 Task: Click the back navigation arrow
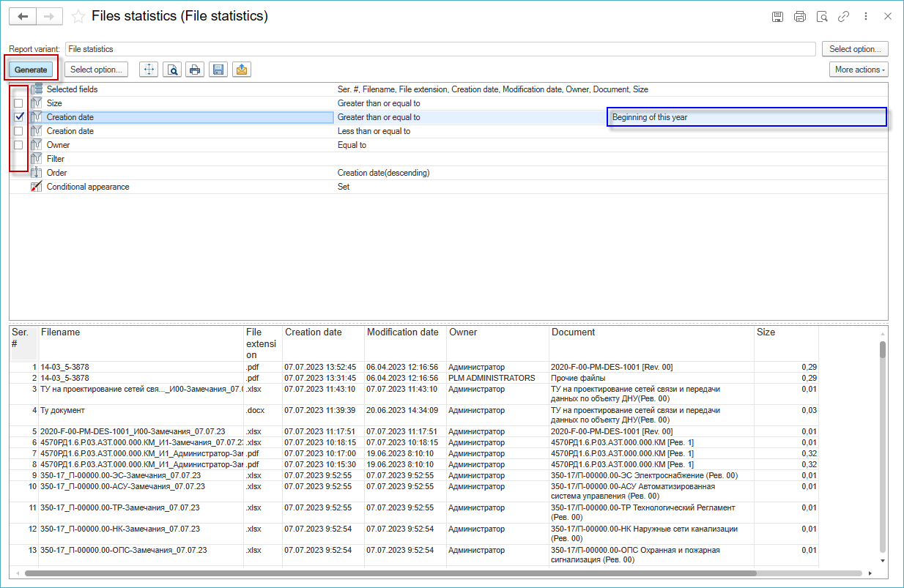[x=22, y=16]
